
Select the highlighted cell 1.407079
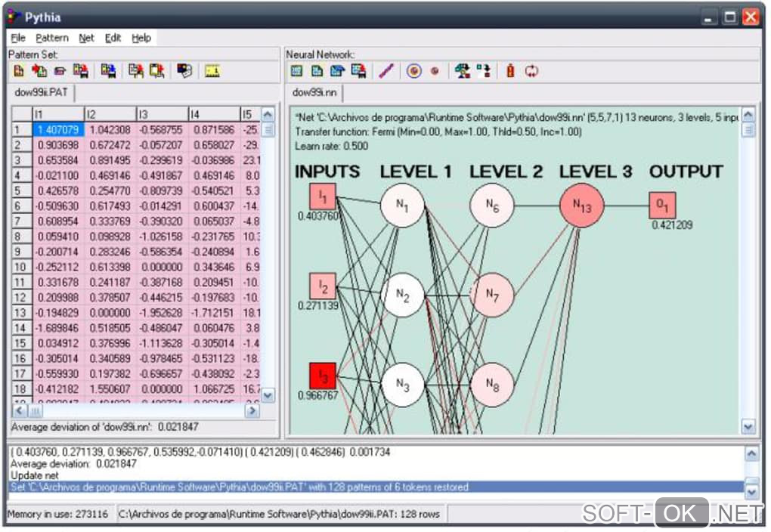(x=58, y=130)
